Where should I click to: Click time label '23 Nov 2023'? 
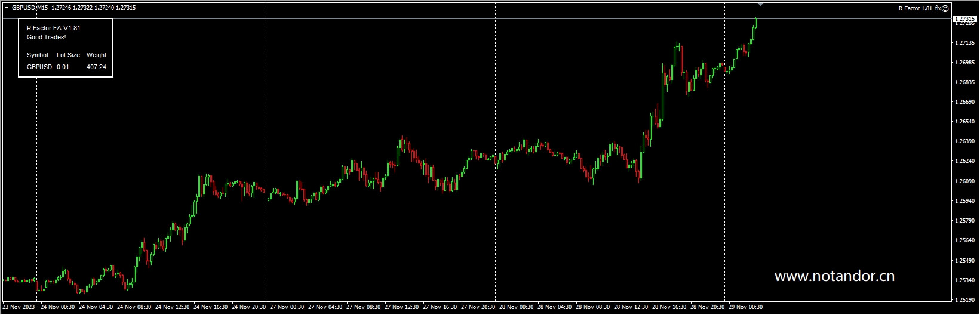pyautogui.click(x=19, y=307)
